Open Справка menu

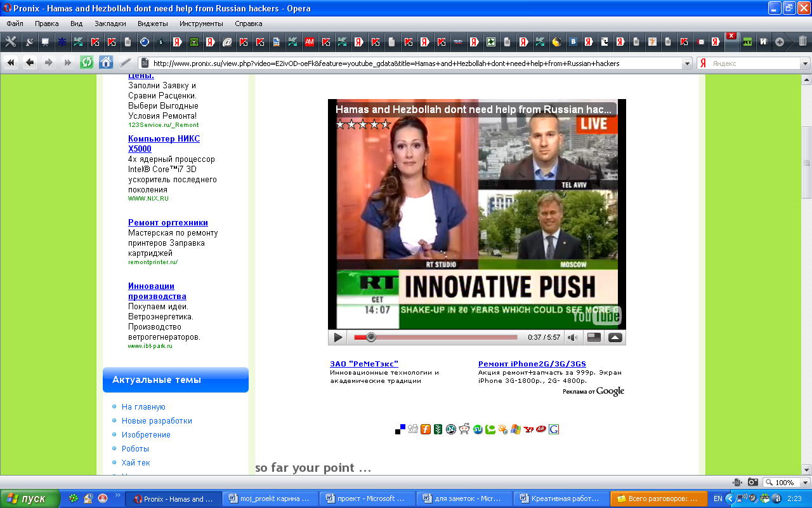click(x=249, y=23)
